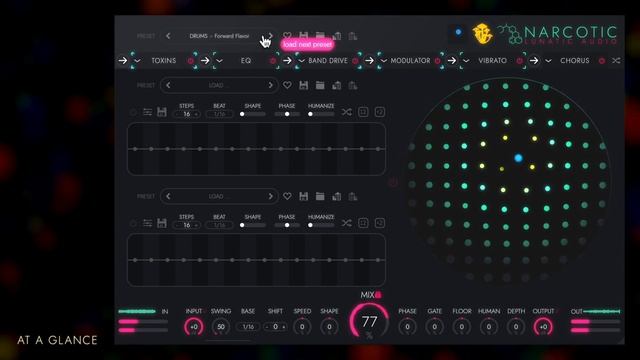
Task: Click the SWING knob showing 50
Action: (221, 327)
